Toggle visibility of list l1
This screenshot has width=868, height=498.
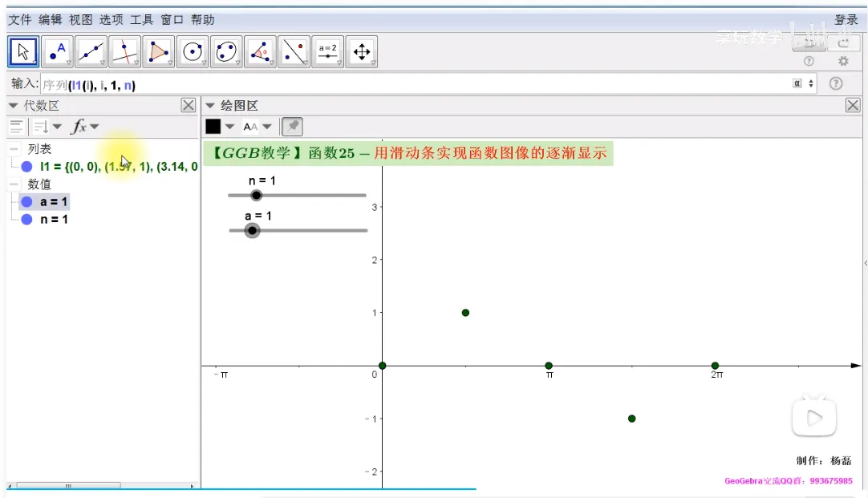point(26,167)
